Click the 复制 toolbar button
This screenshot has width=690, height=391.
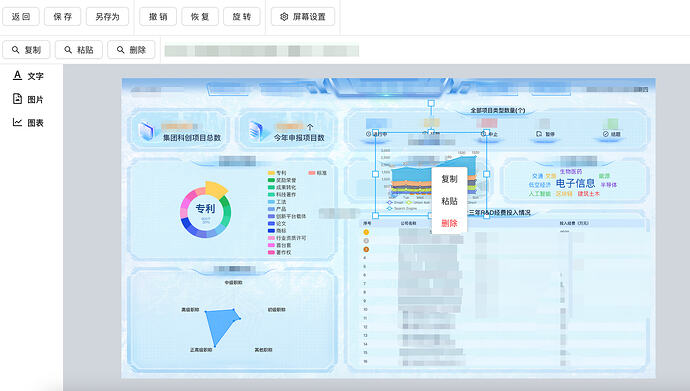pyautogui.click(x=26, y=50)
